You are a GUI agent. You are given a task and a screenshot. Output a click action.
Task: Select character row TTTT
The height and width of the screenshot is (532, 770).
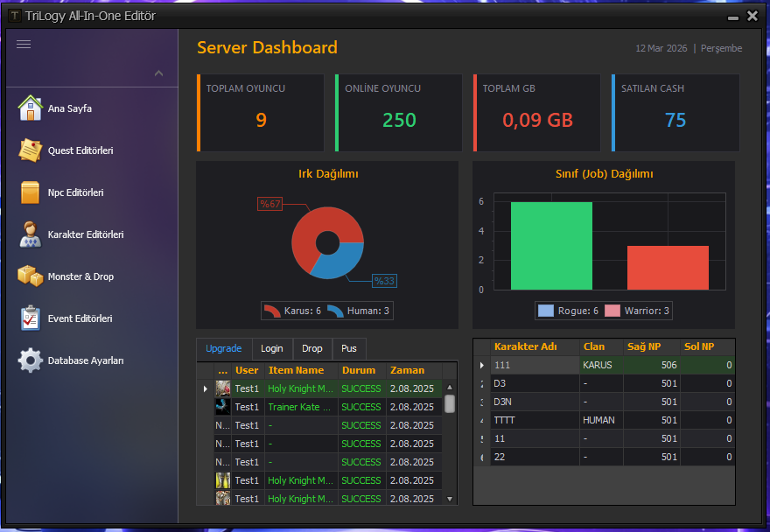[x=605, y=420]
